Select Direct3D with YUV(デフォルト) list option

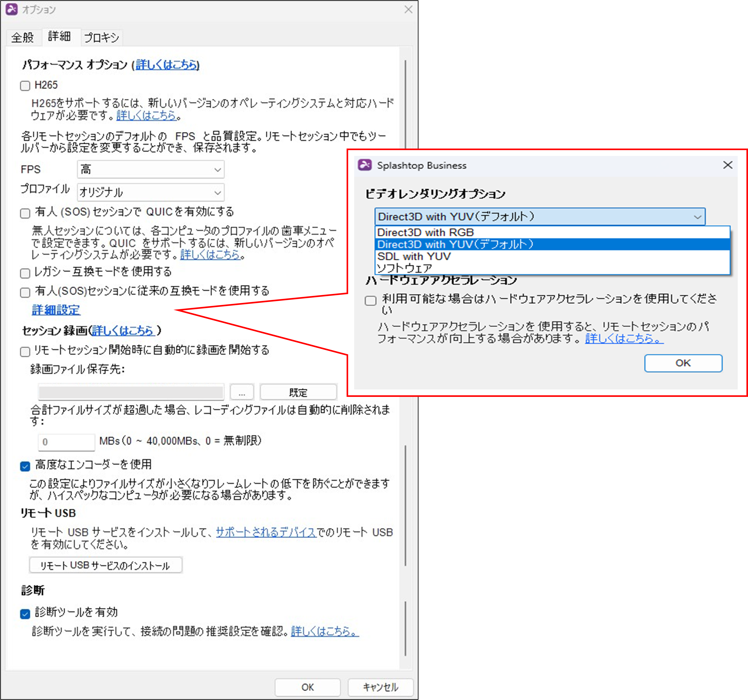(x=552, y=244)
